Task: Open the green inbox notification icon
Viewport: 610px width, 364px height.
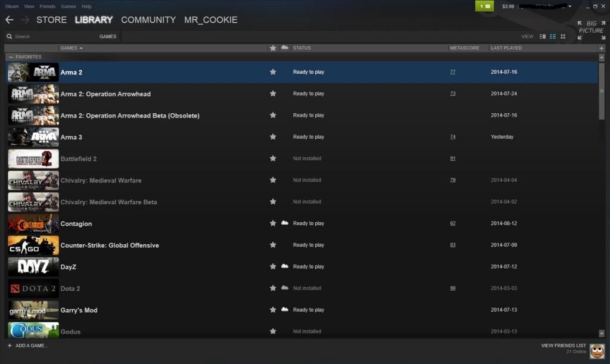Action: point(484,6)
